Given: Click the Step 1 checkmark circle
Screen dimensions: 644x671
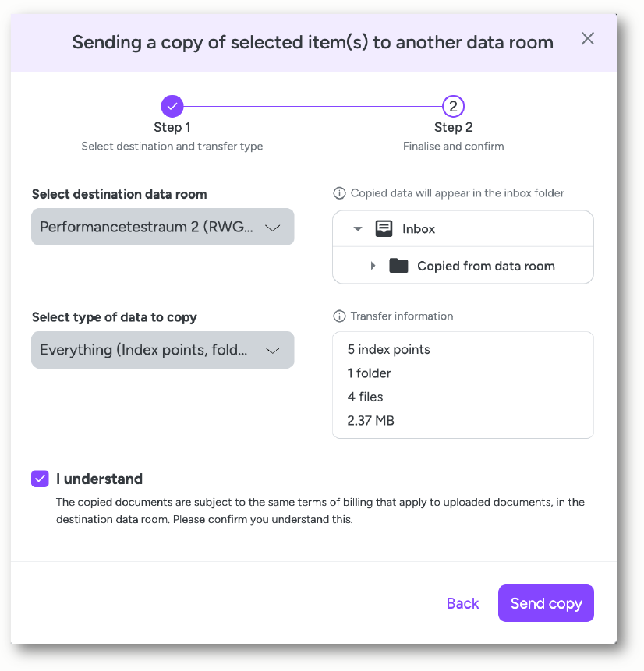Looking at the screenshot, I should 172,106.
